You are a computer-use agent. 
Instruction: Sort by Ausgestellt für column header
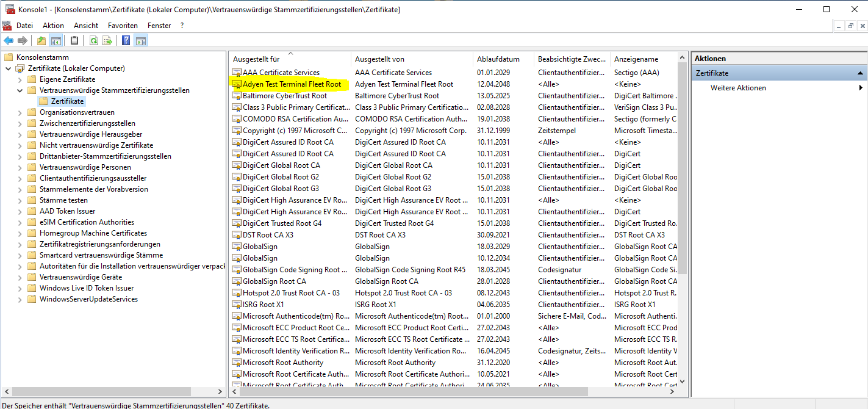coord(290,59)
